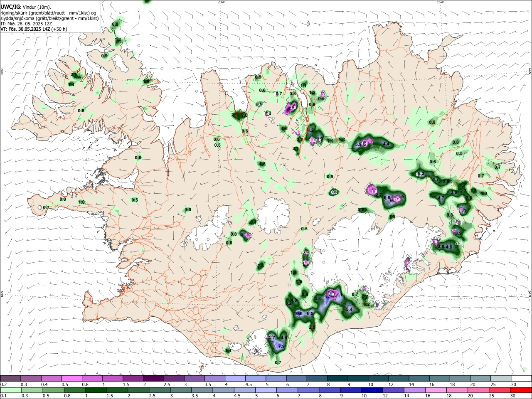Viewport: 532px width, 399px height.
Task: Click the light grey snow-scale swatch from 25 to 30
Action: click(501, 378)
